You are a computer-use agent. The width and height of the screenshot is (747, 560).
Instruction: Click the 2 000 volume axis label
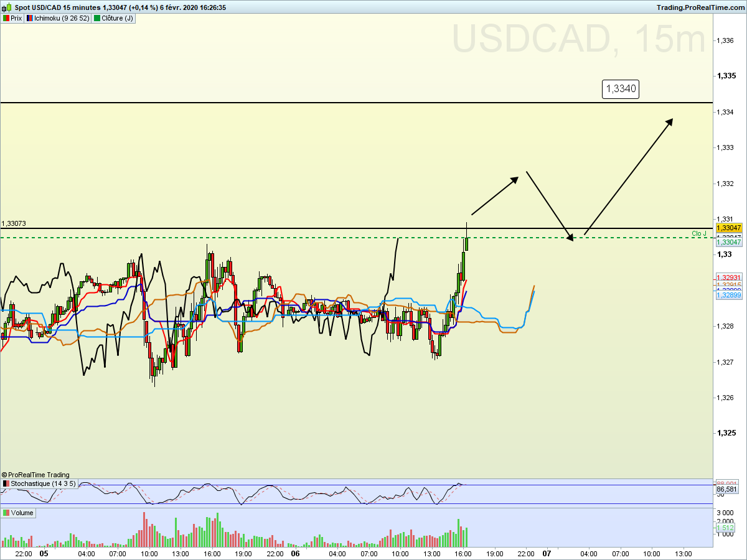[725, 521]
